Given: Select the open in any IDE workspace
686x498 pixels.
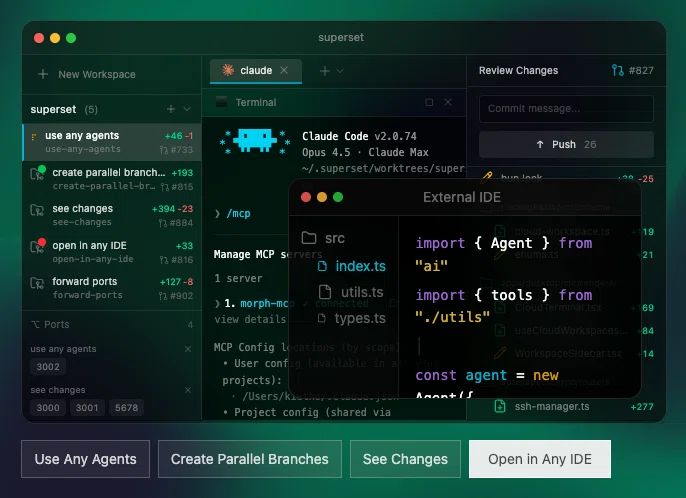Looking at the screenshot, I should click(x=112, y=252).
